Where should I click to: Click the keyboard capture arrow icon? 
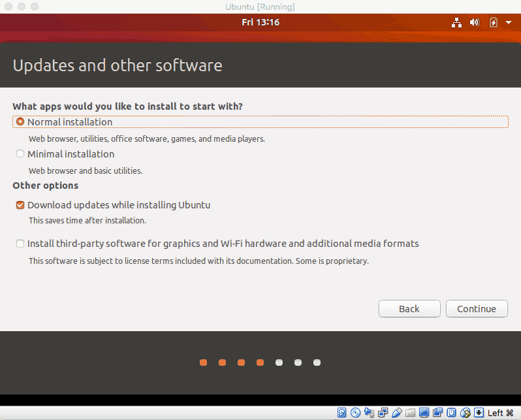479,413
